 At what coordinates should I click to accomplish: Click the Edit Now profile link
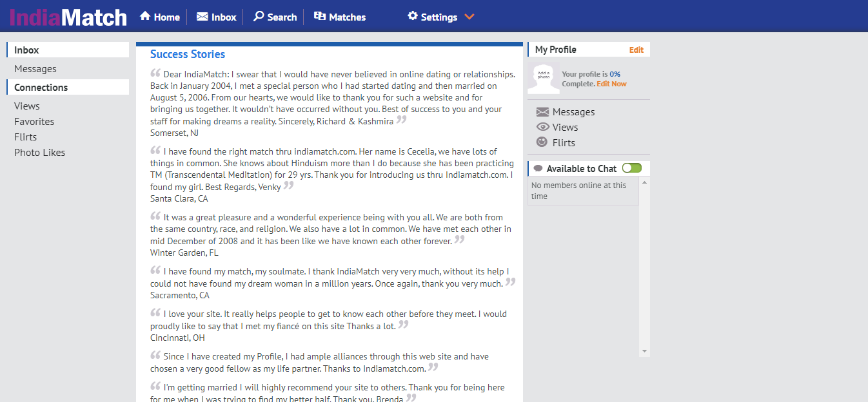(x=611, y=84)
